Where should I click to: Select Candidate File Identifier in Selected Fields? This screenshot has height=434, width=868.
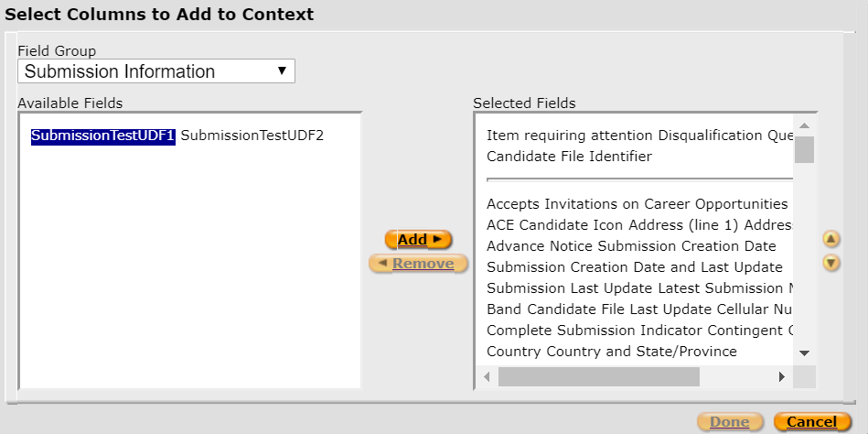click(569, 157)
